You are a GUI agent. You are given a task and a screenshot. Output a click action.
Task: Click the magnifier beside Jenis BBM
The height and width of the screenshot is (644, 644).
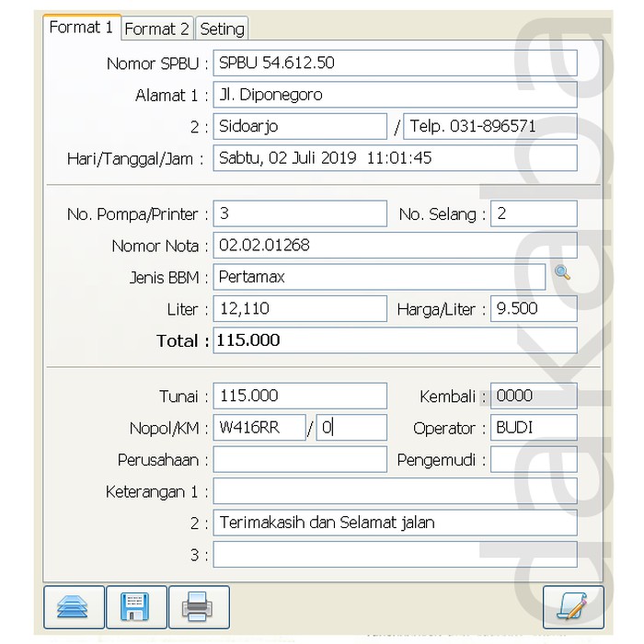(562, 273)
